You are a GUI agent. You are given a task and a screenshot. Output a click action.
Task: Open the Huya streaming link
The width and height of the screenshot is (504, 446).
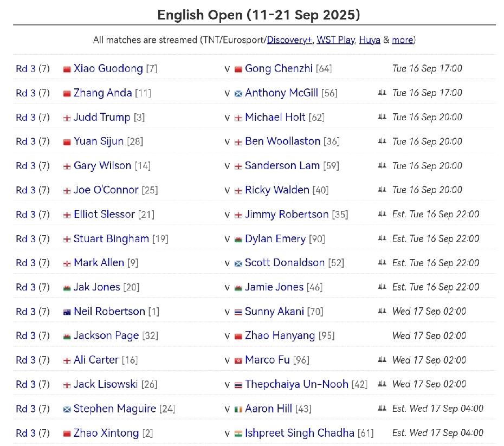point(370,40)
